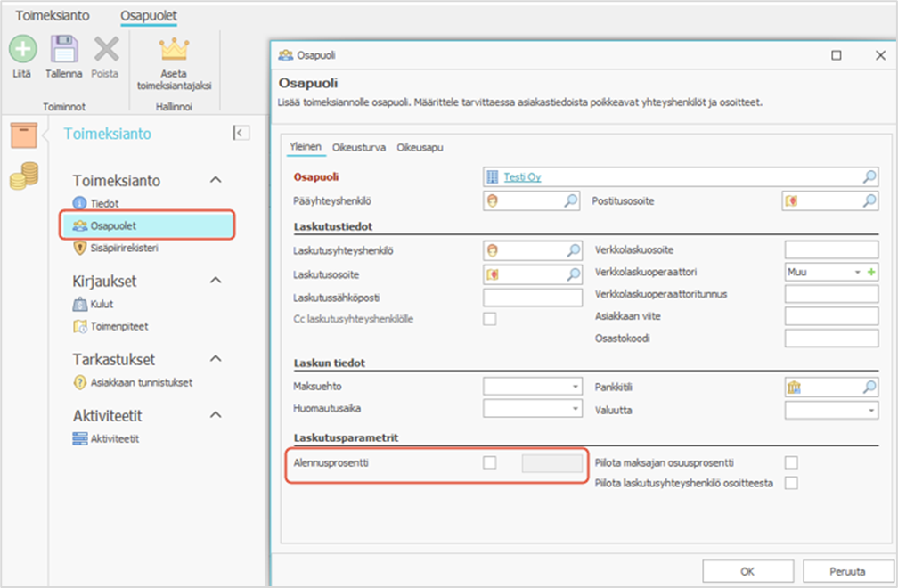The image size is (898, 588).
Task: Collapse the Kirjaukset section chevron
Action: coord(215,281)
